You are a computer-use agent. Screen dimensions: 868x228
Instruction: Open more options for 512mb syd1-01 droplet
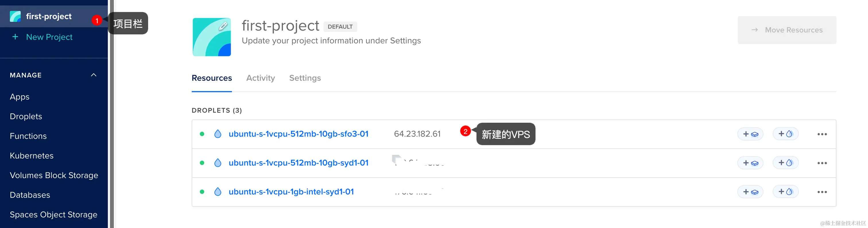[x=822, y=163]
